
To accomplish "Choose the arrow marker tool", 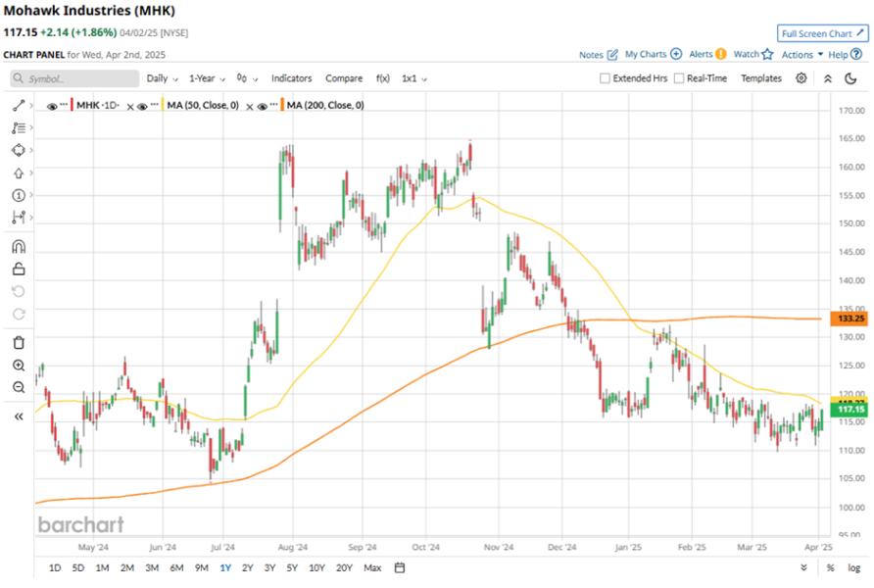I will (19, 172).
